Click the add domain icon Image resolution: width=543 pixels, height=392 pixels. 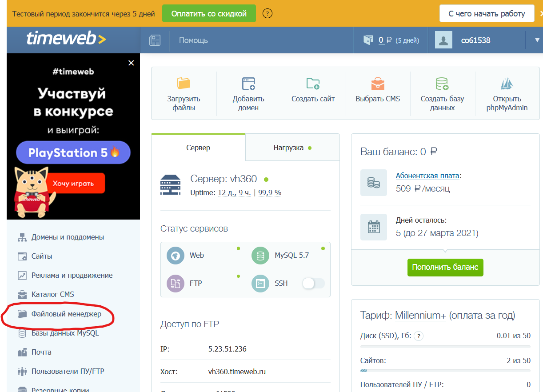click(x=248, y=83)
